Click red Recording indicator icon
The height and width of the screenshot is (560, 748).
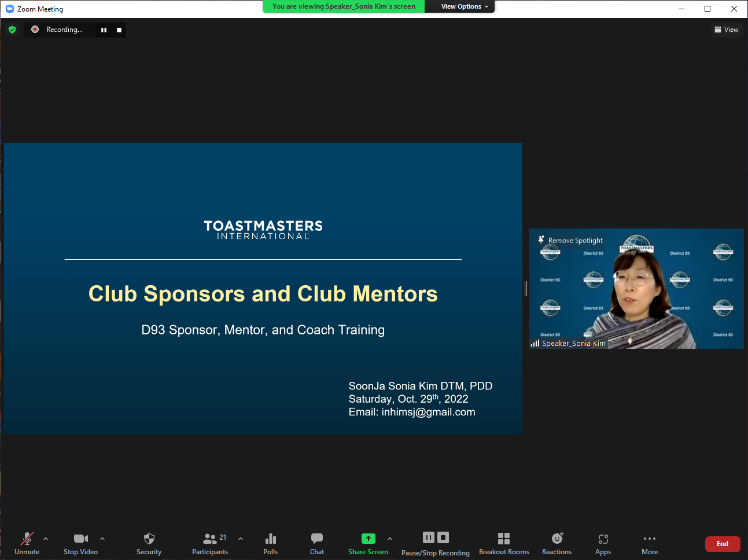[35, 30]
